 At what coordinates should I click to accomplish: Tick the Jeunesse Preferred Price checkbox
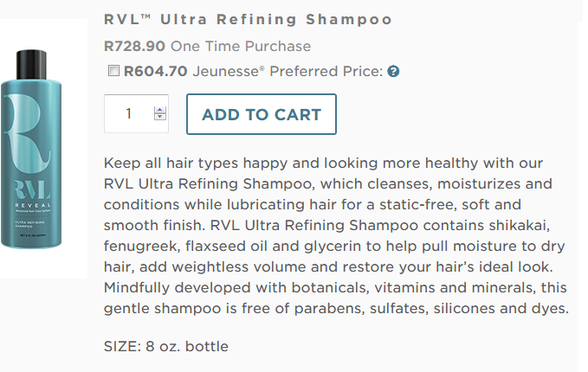[113, 70]
